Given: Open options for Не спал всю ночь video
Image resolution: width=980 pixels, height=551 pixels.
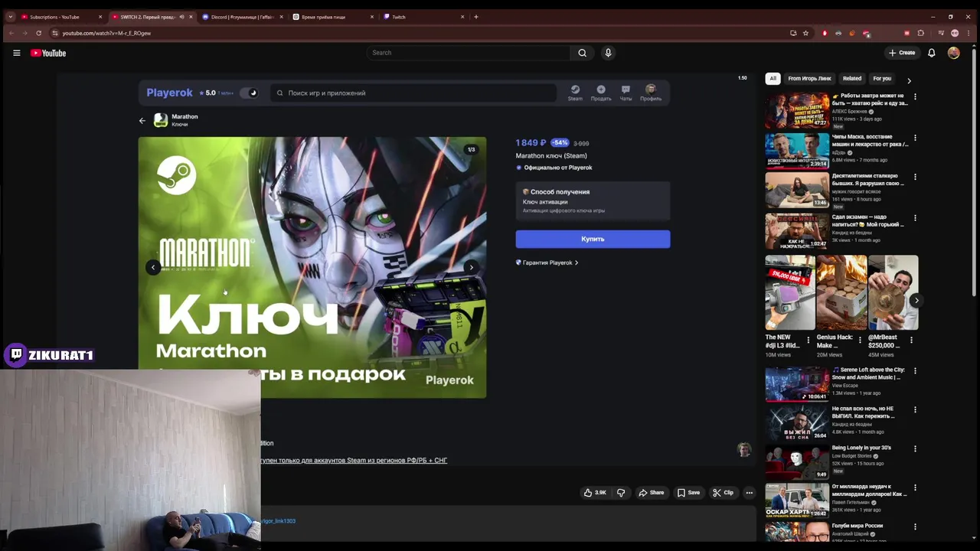Looking at the screenshot, I should (x=915, y=410).
